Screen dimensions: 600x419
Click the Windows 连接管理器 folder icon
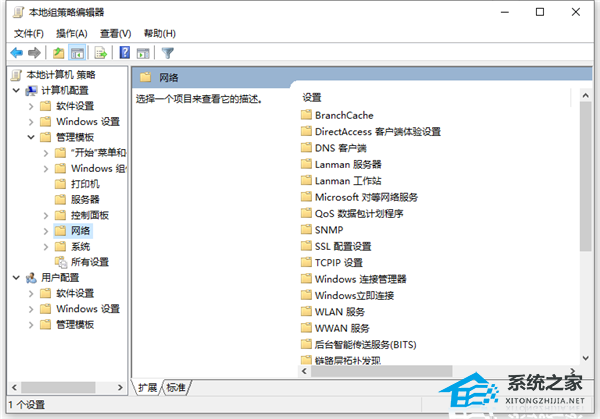pyautogui.click(x=306, y=279)
